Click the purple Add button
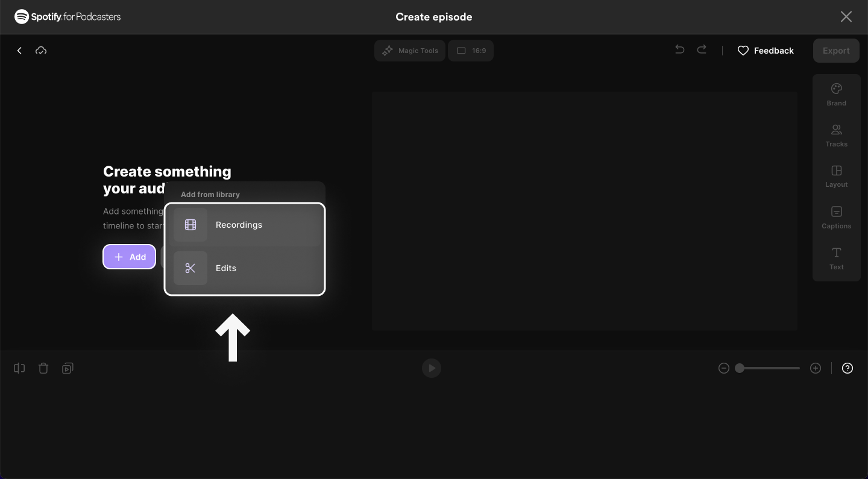Viewport: 868px width, 479px height. pos(130,257)
